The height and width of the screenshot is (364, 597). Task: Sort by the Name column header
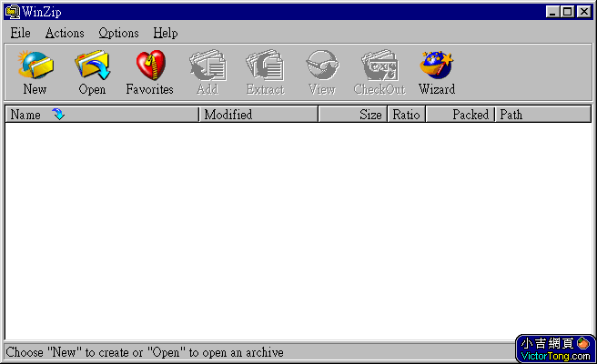point(102,115)
